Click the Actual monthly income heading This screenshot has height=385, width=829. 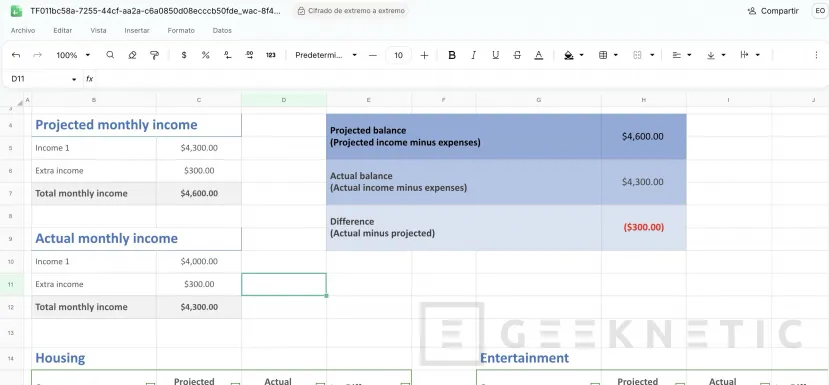pyautogui.click(x=106, y=239)
